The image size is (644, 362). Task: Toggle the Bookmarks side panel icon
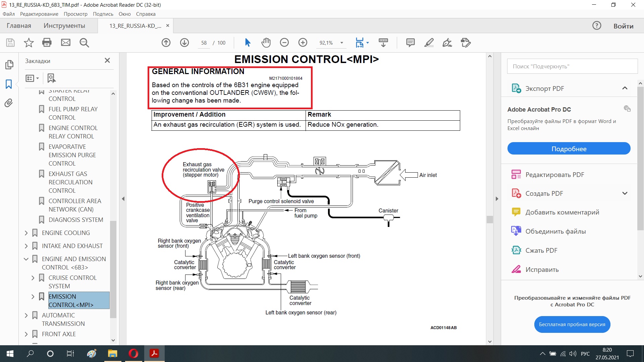(9, 84)
